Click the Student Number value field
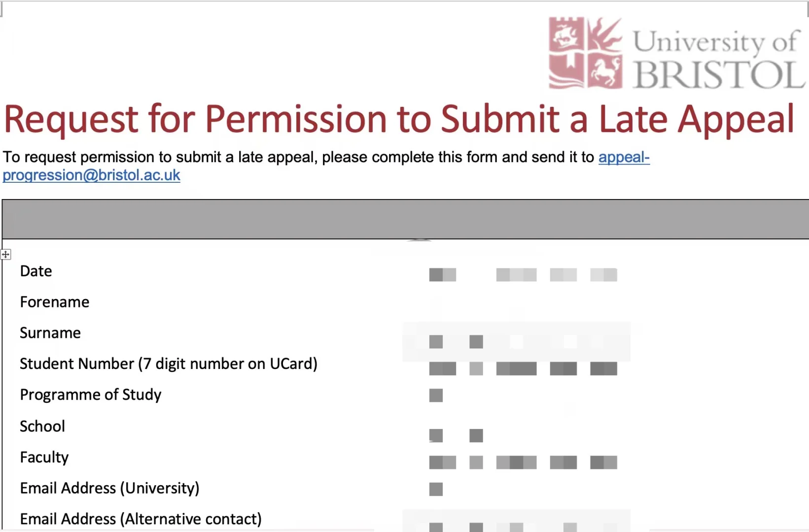The image size is (809, 532). coord(523,368)
